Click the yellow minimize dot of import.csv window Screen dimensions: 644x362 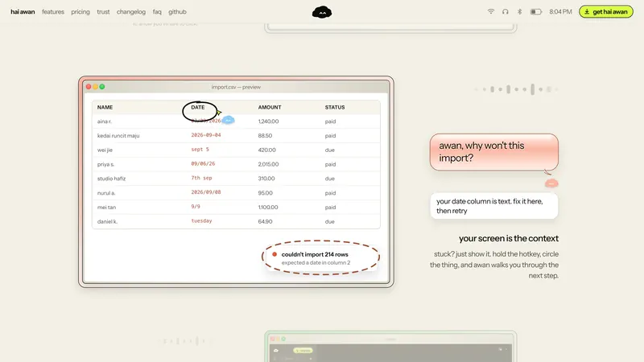[95, 87]
